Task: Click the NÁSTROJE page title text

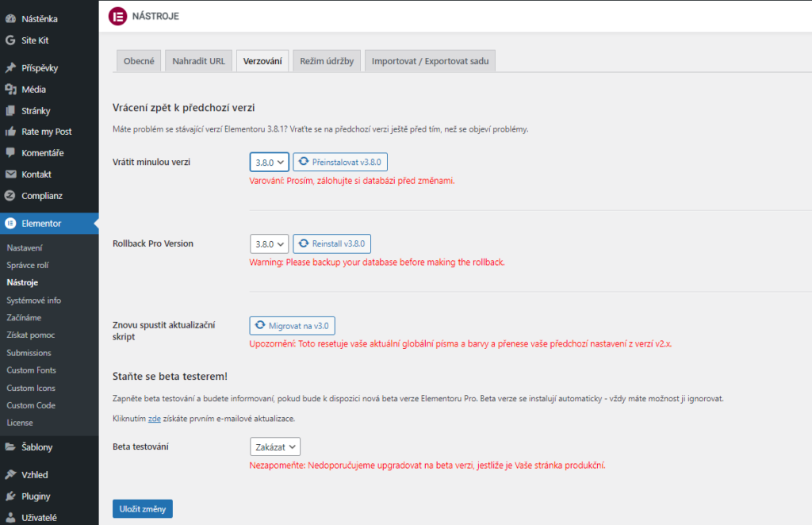Action: pyautogui.click(x=155, y=16)
